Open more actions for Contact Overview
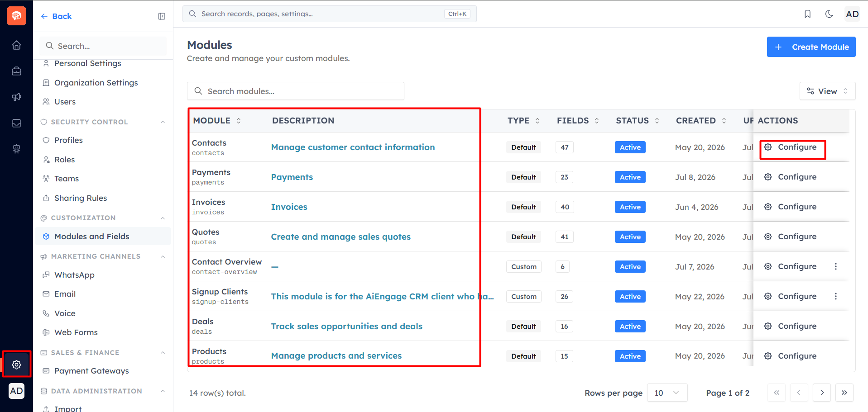868x412 pixels. (836, 267)
